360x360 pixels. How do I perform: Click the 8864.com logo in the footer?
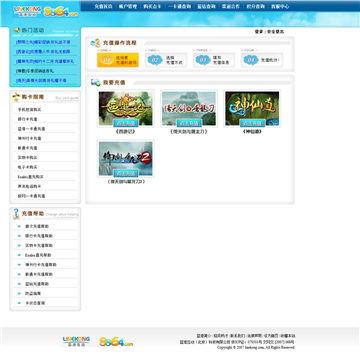tap(116, 342)
